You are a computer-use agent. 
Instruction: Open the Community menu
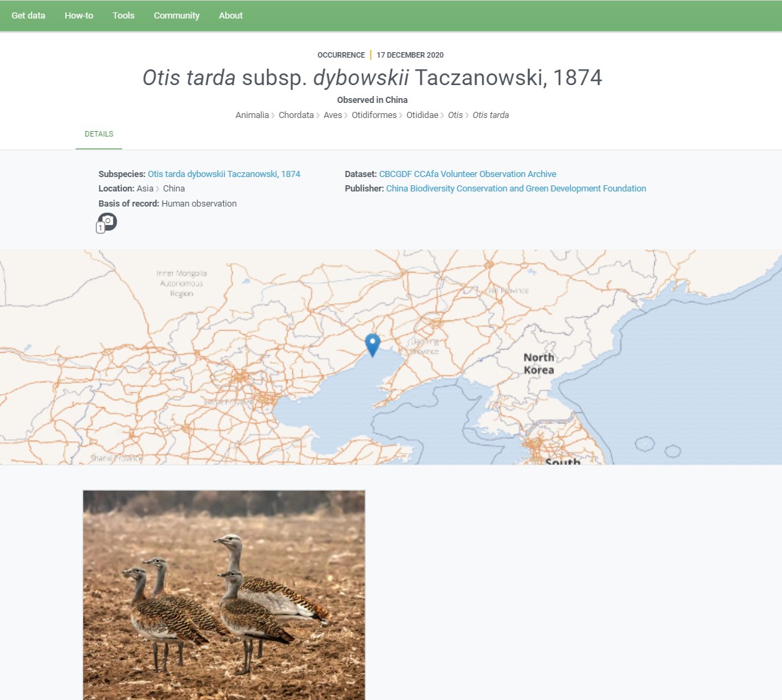176,16
